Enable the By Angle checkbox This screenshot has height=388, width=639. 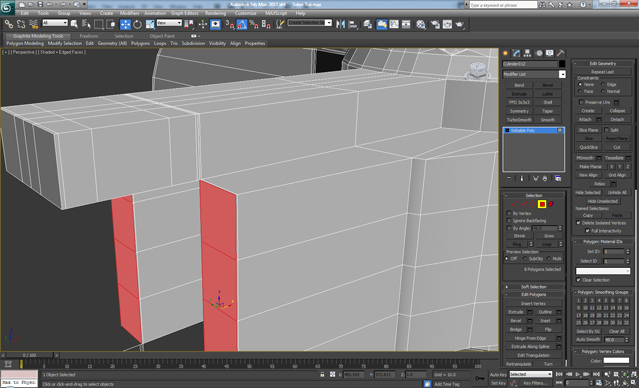(x=509, y=228)
